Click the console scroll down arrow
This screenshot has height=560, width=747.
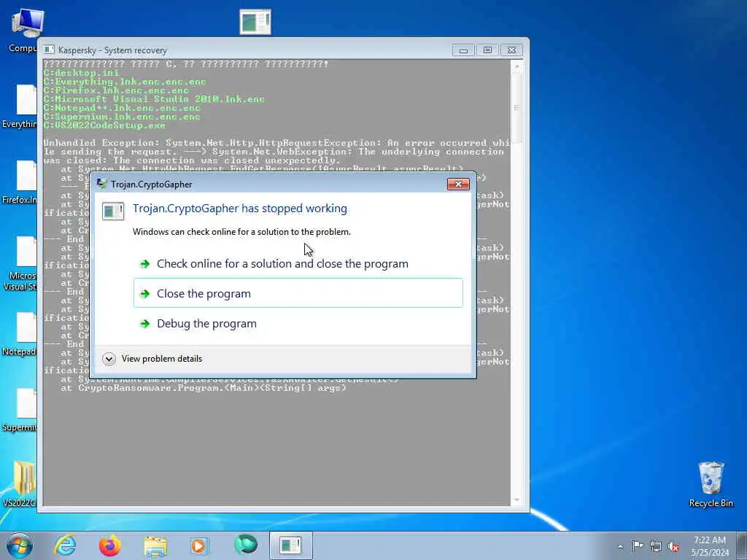[x=516, y=500]
